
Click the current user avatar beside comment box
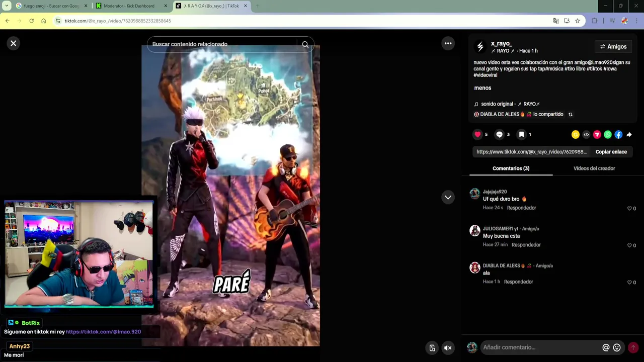coord(472,347)
